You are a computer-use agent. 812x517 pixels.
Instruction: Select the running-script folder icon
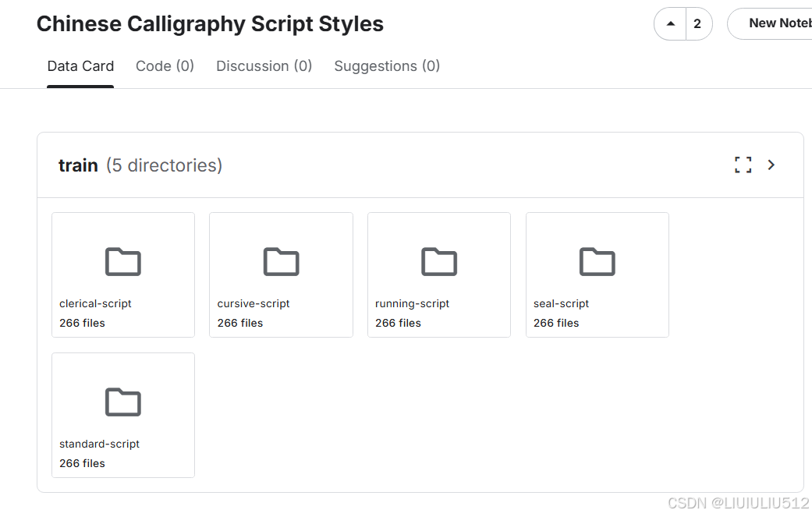click(x=439, y=262)
